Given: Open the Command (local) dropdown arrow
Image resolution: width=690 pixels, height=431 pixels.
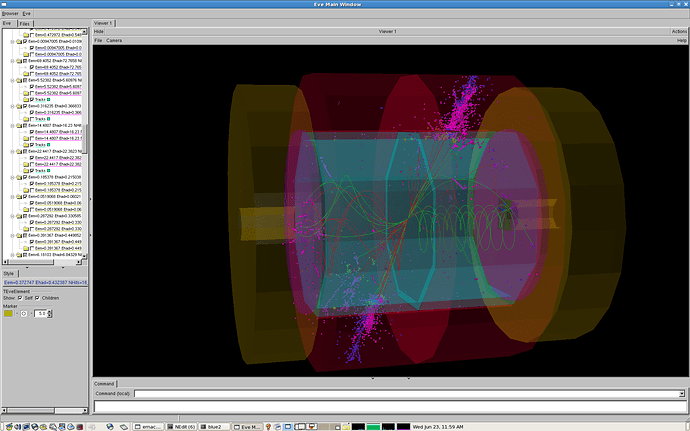Looking at the screenshot, I should coord(681,394).
